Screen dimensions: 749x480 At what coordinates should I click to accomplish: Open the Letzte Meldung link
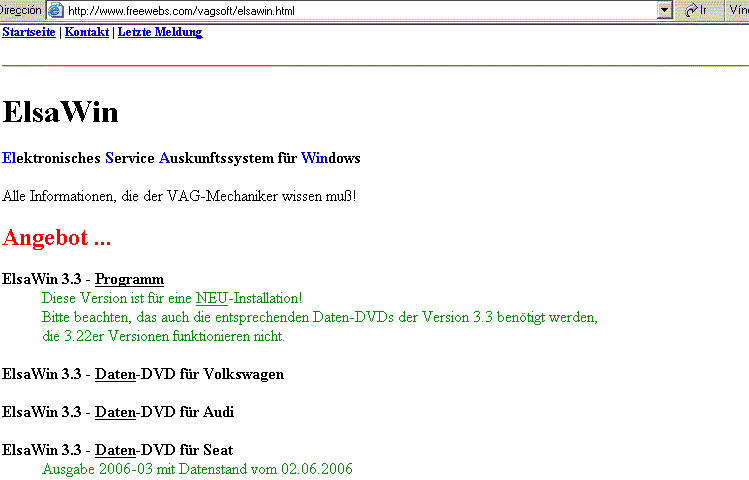(x=160, y=32)
